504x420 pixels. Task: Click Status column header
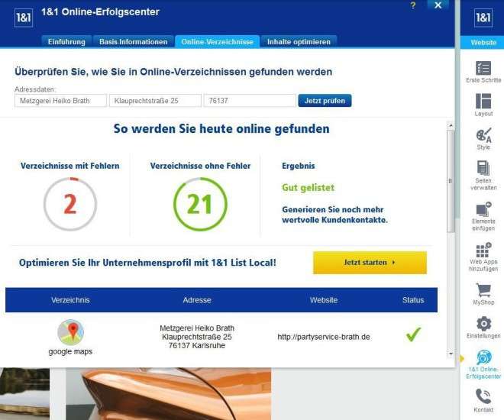[x=413, y=300]
